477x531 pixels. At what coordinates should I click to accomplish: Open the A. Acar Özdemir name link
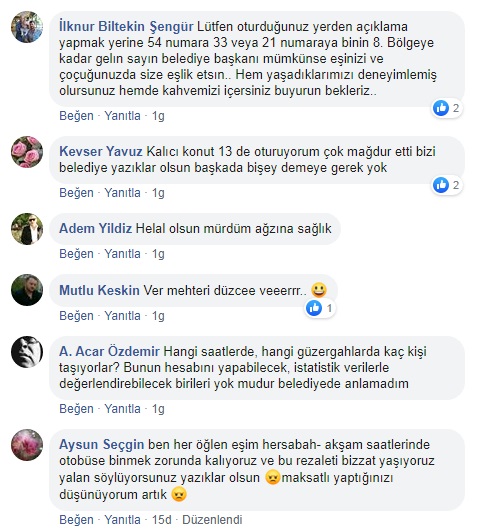109,352
